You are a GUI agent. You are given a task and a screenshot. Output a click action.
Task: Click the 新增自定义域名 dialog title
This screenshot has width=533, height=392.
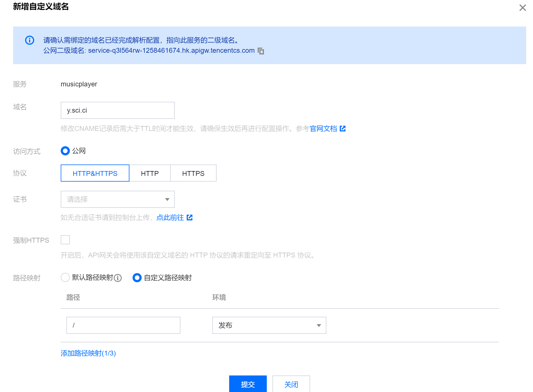point(41,7)
